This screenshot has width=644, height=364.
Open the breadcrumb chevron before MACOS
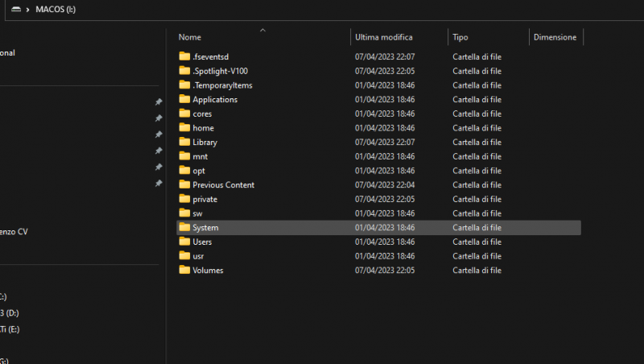pos(28,10)
